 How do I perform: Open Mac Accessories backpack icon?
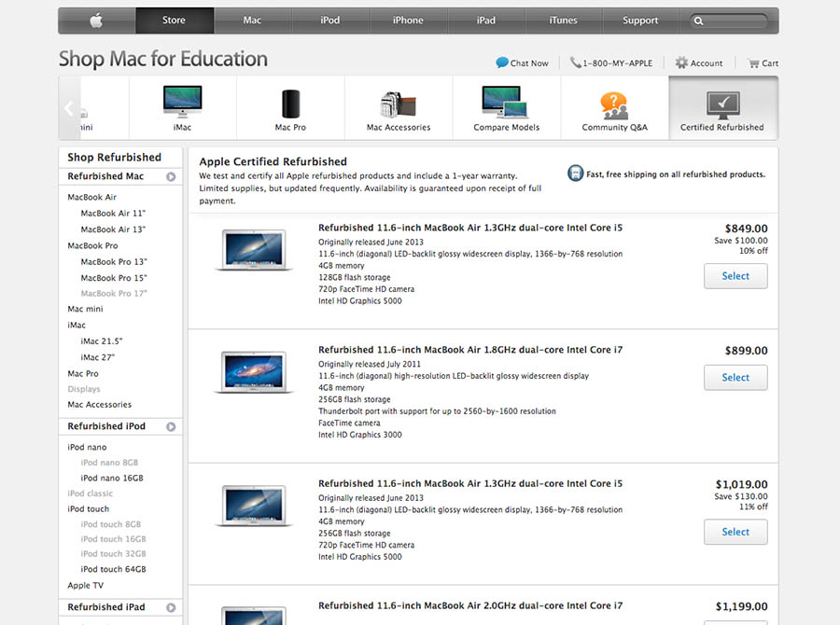(398, 104)
